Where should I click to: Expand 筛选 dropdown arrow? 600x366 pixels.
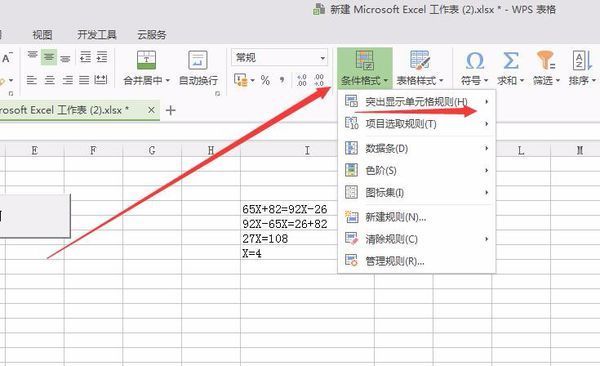coord(558,81)
